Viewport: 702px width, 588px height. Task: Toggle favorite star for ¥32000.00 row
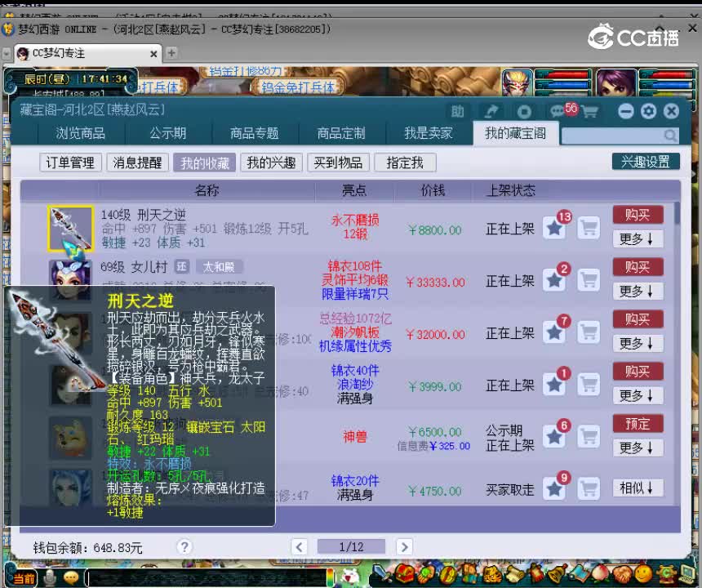[555, 332]
